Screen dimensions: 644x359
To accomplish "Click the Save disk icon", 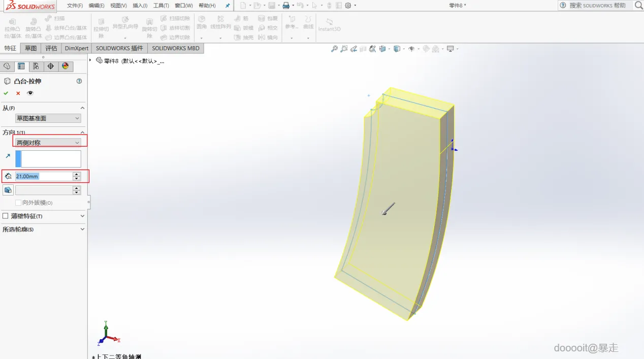I will point(272,6).
